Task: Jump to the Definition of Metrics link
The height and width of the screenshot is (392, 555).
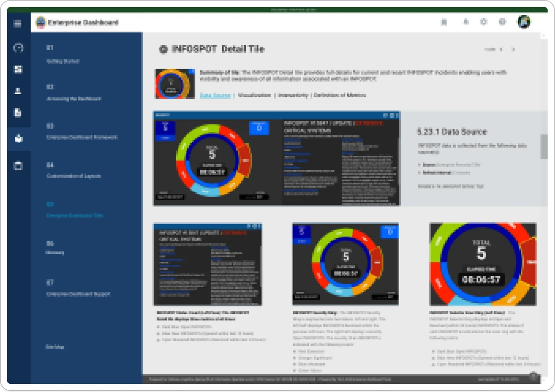Action: pyautogui.click(x=340, y=95)
